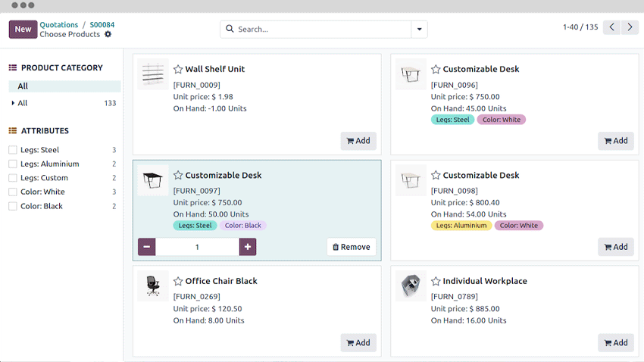Image resolution: width=644 pixels, height=362 pixels.
Task: Star the FURN_0098 Customizable Desk
Action: click(436, 175)
